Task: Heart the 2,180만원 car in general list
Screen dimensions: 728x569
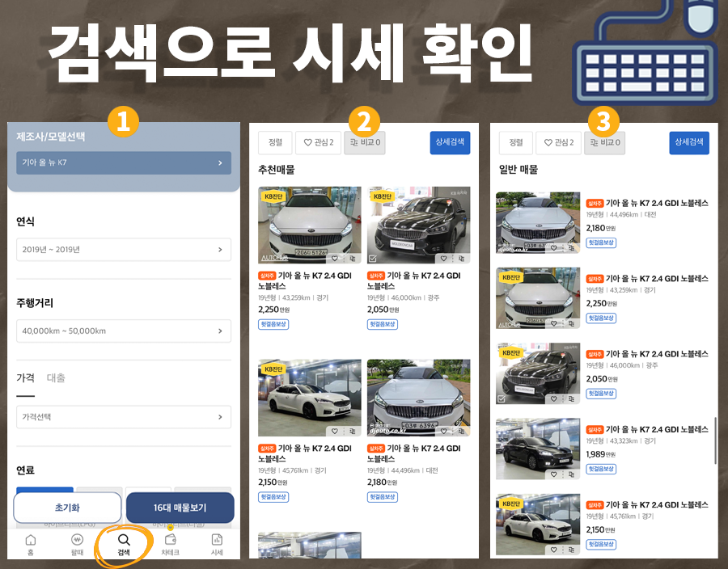Action: pyautogui.click(x=554, y=248)
